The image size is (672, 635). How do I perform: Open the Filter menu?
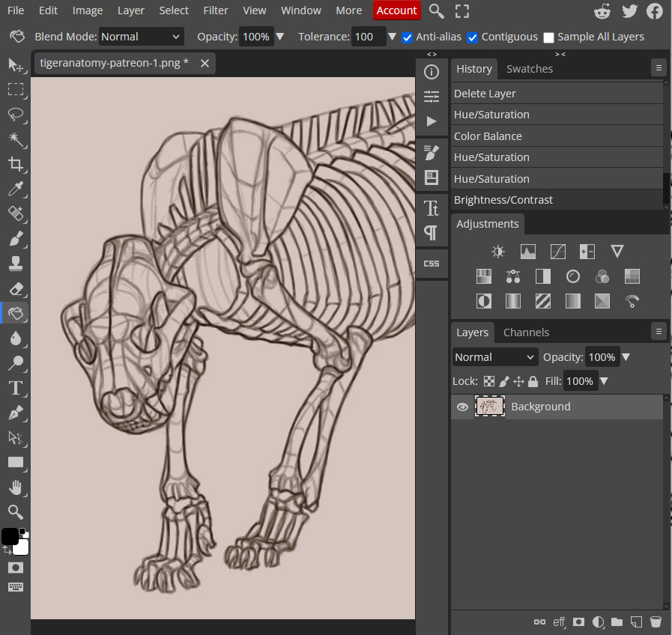pyautogui.click(x=216, y=10)
